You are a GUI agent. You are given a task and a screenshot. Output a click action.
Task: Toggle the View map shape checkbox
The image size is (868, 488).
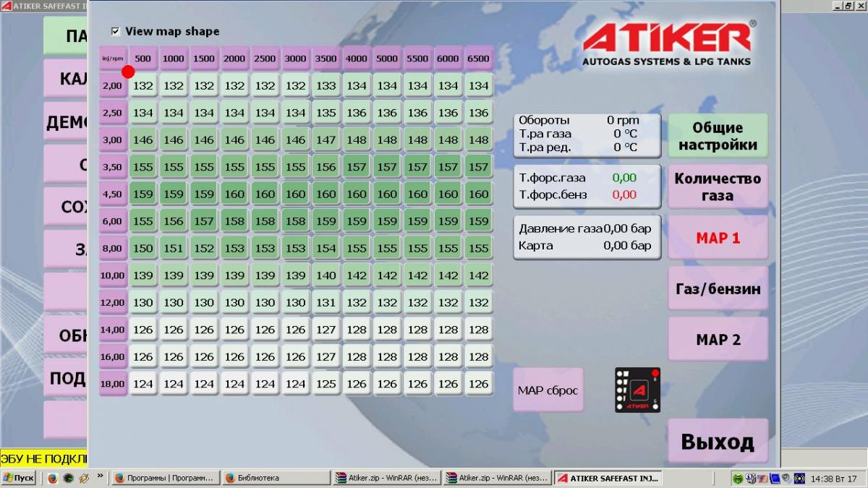click(116, 31)
